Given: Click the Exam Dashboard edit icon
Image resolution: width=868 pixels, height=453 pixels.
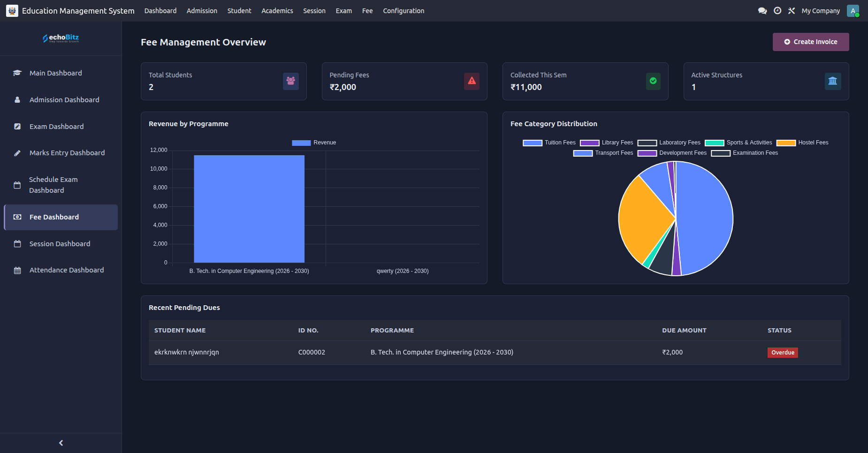Looking at the screenshot, I should coord(17,127).
